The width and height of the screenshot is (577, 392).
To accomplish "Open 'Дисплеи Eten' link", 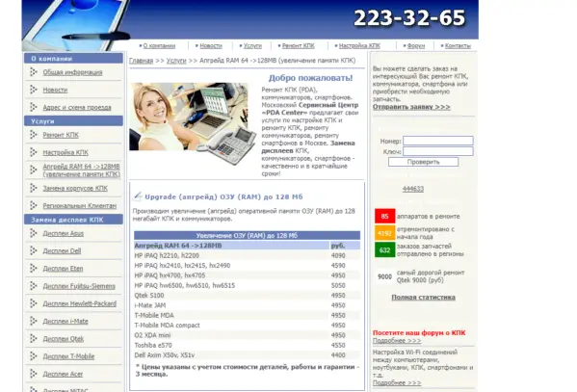I will click(63, 269).
